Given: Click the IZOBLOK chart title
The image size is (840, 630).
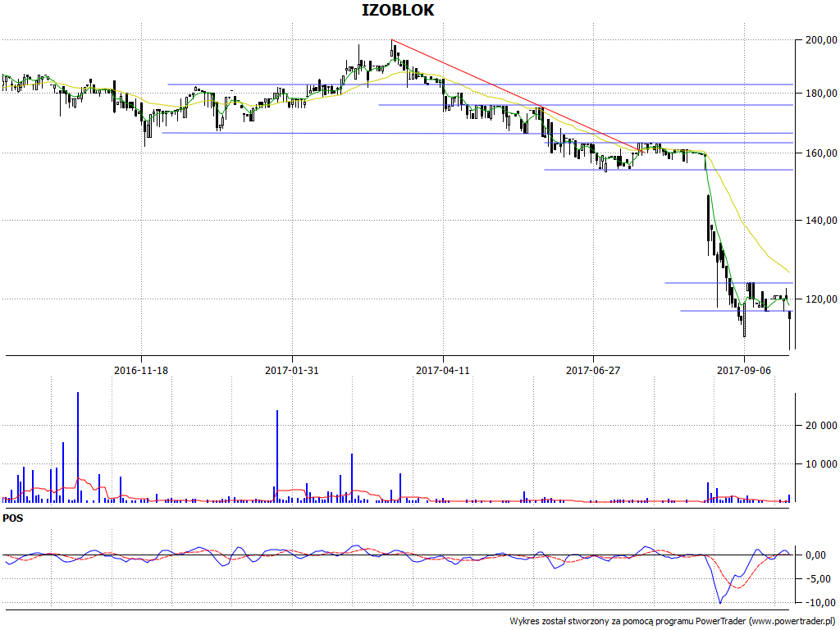Looking at the screenshot, I should pos(398,10).
